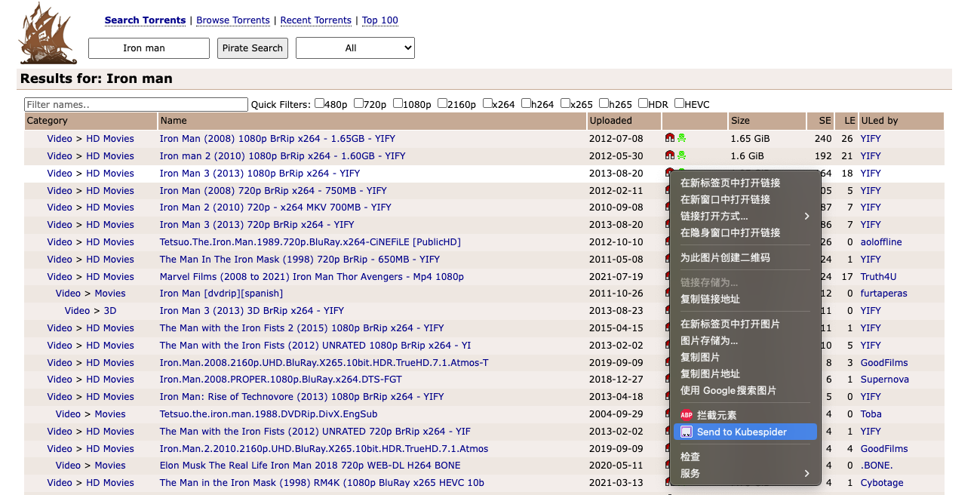The image size is (980, 495).
Task: Enable the HDR quick filter
Action: pos(643,103)
